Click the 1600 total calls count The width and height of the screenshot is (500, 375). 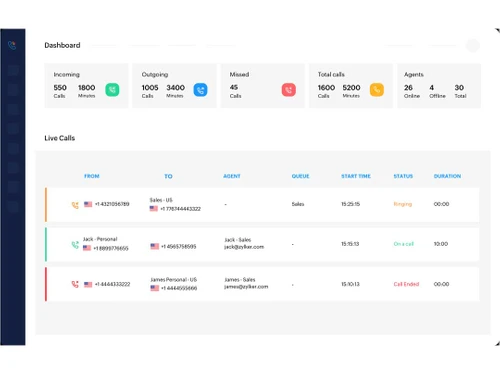pos(326,88)
